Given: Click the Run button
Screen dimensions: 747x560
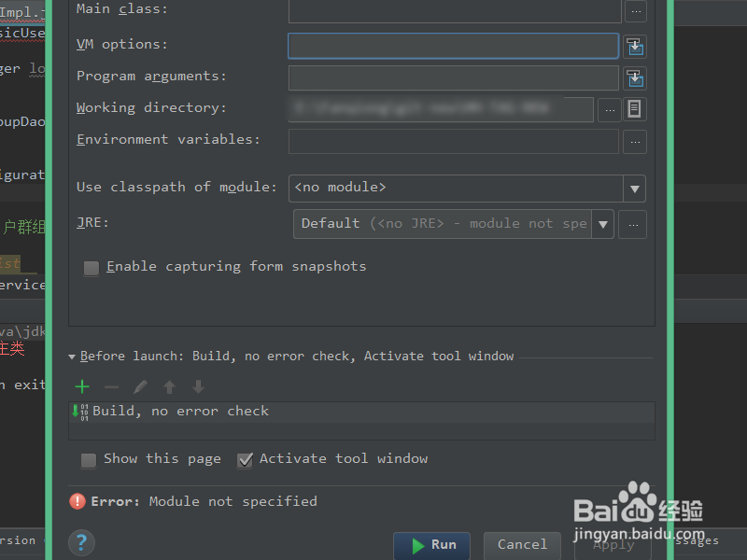Looking at the screenshot, I should pyautogui.click(x=431, y=546).
